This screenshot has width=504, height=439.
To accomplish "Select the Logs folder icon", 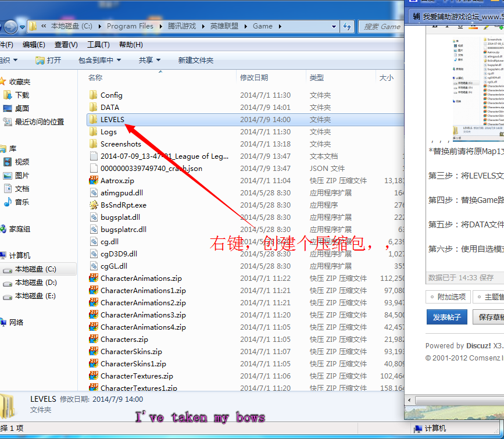I will click(x=93, y=131).
